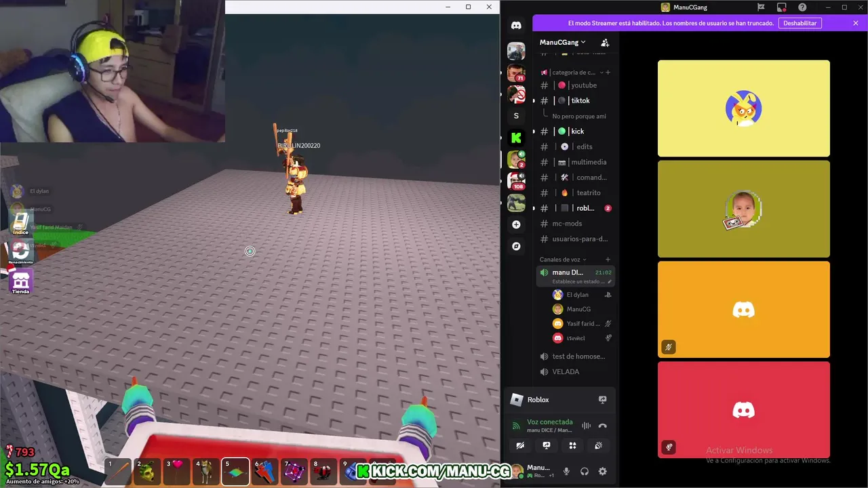Select hotbar slot 7 purple cube item
This screenshot has height=488, width=868.
pyautogui.click(x=294, y=472)
